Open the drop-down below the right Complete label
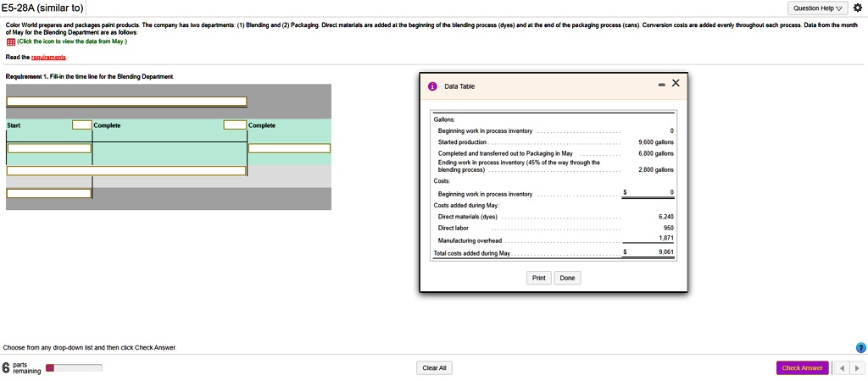Screen dimensions: 868x381 click(x=289, y=148)
